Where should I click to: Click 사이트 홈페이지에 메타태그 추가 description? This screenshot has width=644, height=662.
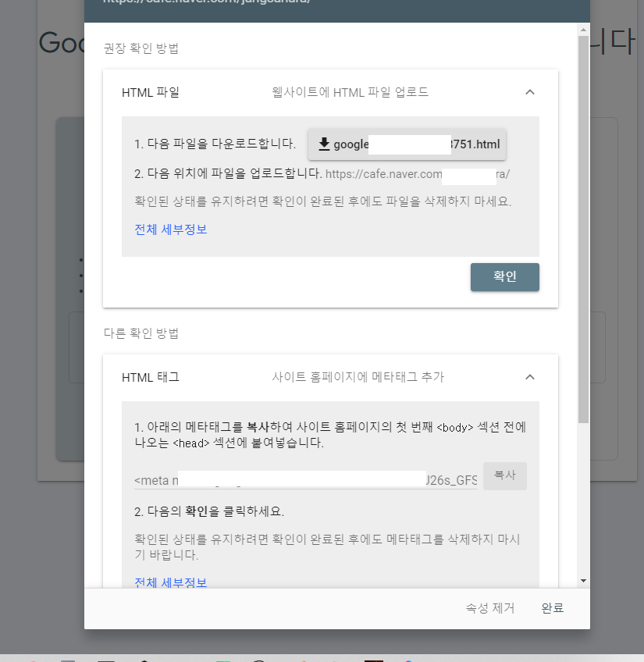(x=358, y=376)
